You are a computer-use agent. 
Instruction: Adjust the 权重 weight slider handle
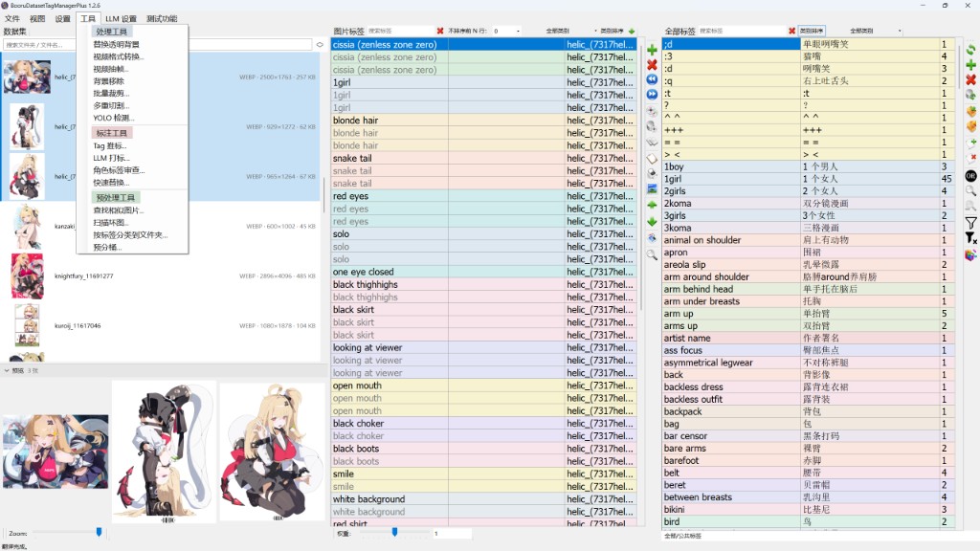394,532
